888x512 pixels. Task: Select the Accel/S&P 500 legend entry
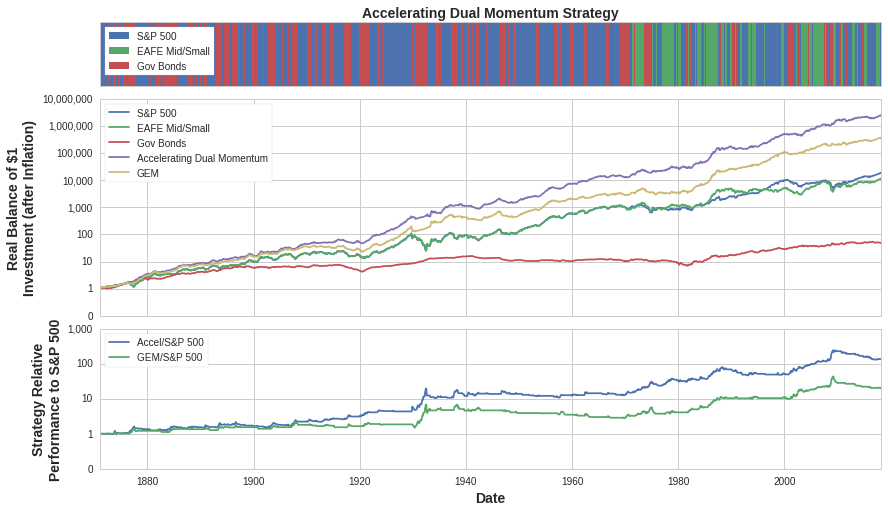click(x=170, y=342)
